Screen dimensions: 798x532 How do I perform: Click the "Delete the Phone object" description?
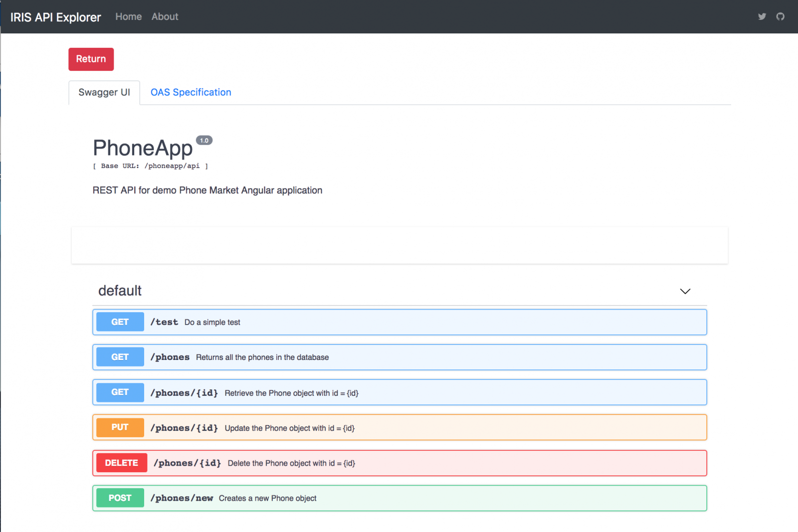(291, 463)
